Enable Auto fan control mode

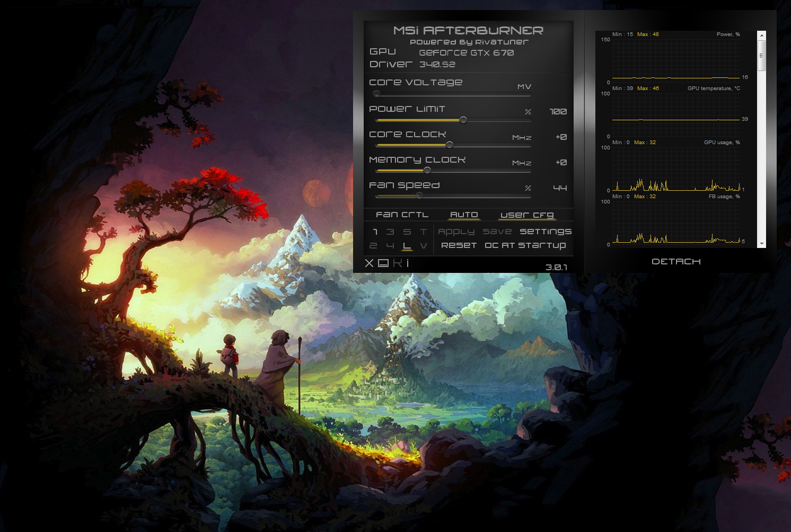pos(463,214)
